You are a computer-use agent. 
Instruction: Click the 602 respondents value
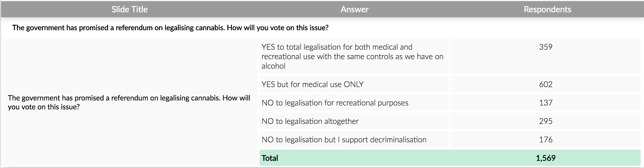point(546,84)
